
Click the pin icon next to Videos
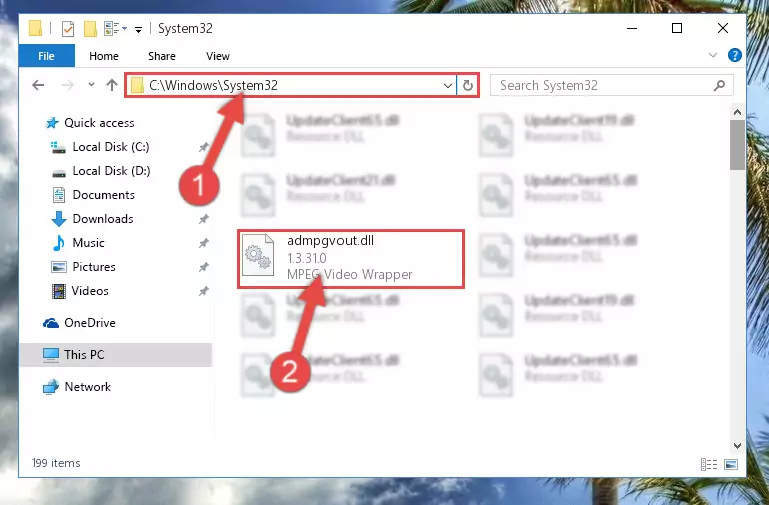pyautogui.click(x=204, y=291)
